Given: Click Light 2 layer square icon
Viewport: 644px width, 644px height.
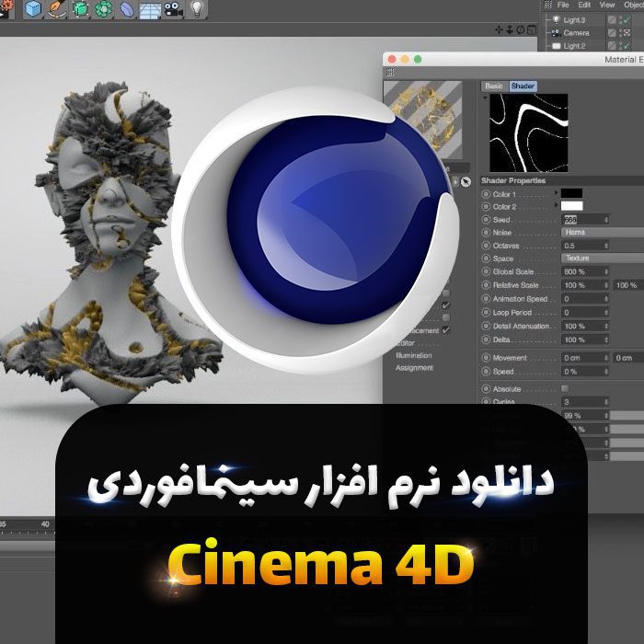Looking at the screenshot, I should [x=612, y=46].
